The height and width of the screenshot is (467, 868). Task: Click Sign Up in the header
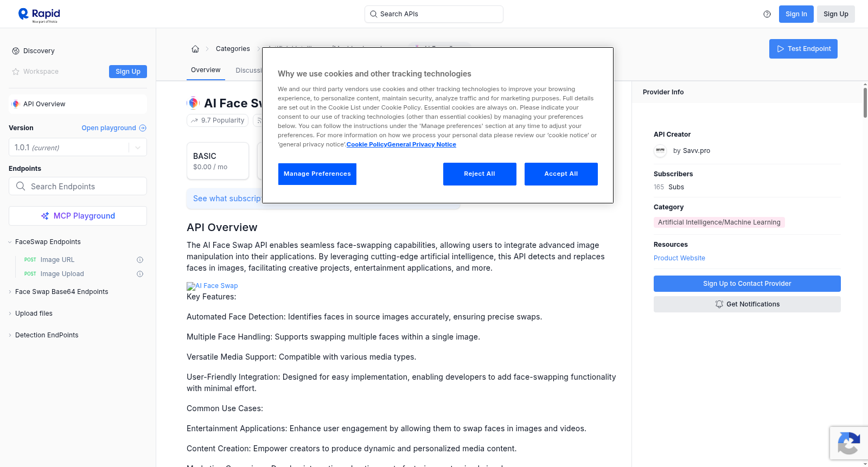[836, 14]
